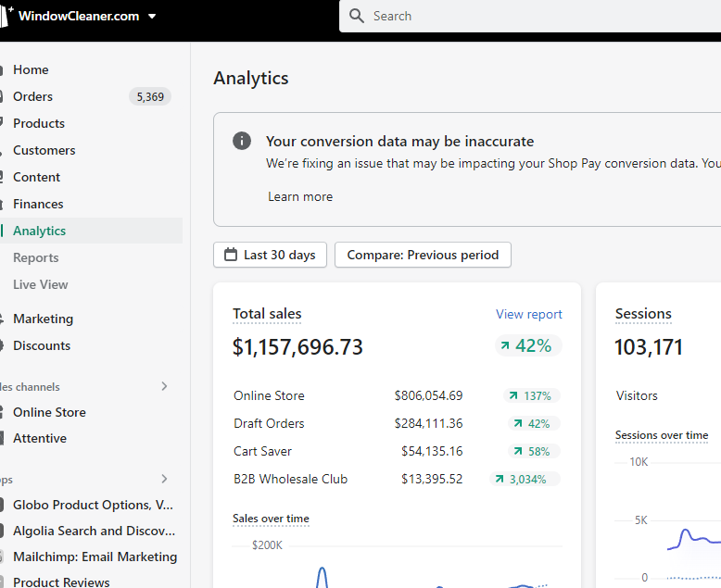Click the 137% Online Store growth badge
The height and width of the screenshot is (588, 721).
(532, 395)
